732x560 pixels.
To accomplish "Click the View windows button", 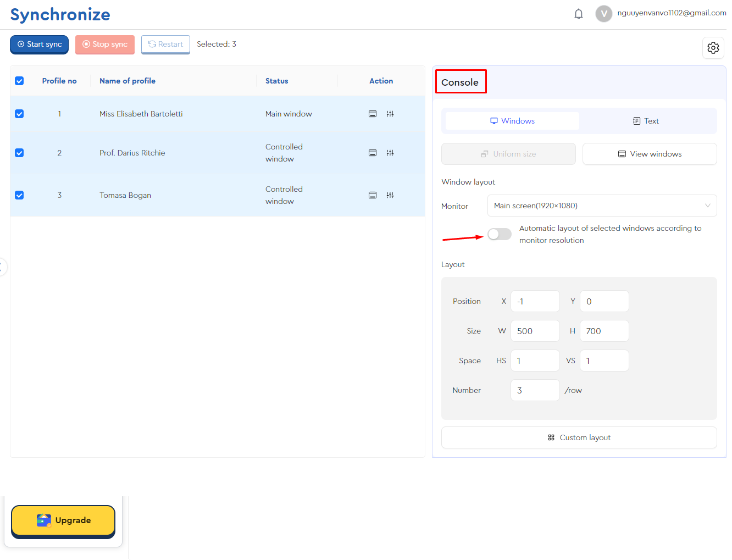I will click(650, 154).
